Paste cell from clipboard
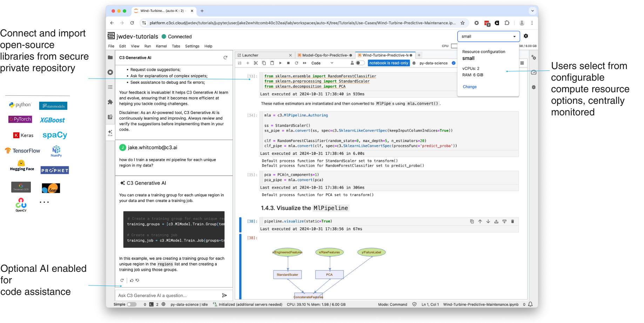This screenshot has width=644, height=323. pyautogui.click(x=272, y=63)
